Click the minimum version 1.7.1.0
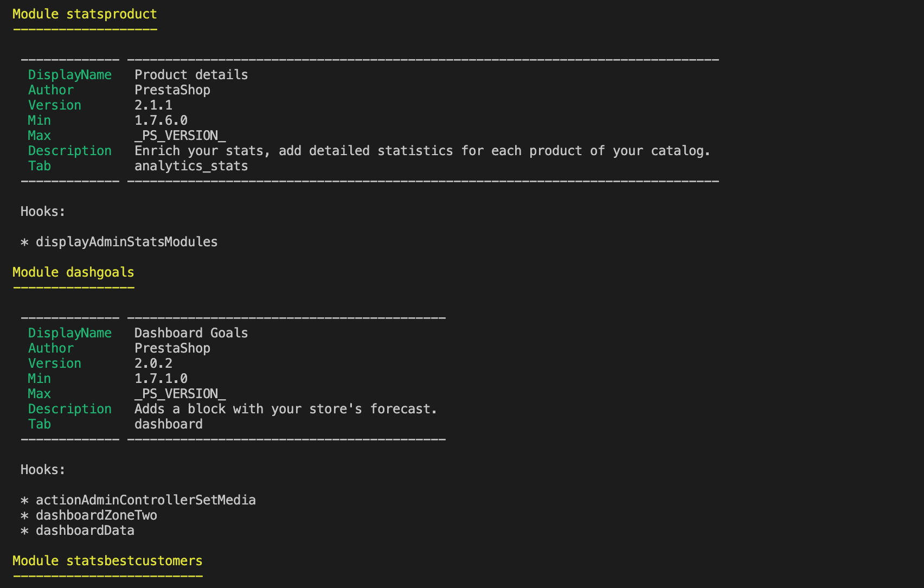 (161, 379)
